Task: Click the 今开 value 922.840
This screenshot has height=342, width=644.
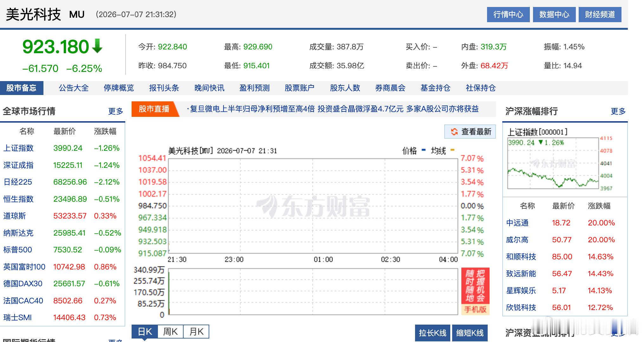Action: 172,47
